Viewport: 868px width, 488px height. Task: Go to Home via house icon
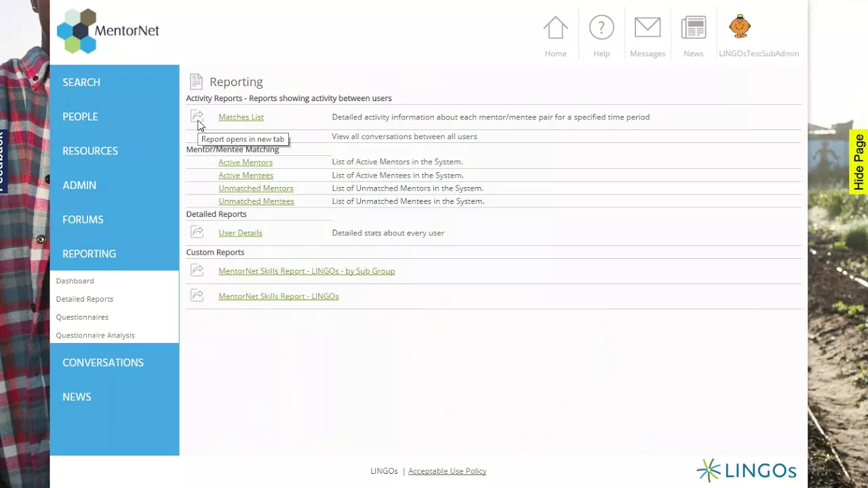coord(555,28)
